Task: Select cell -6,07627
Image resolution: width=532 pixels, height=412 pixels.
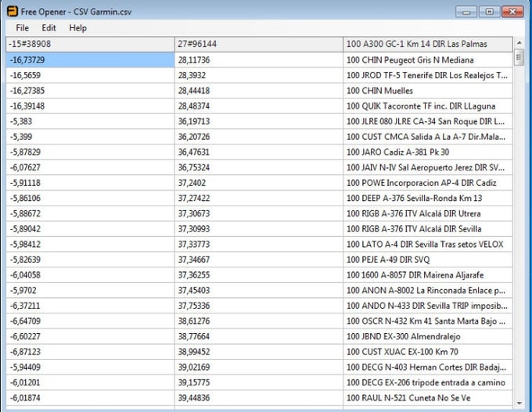Action: (90, 167)
